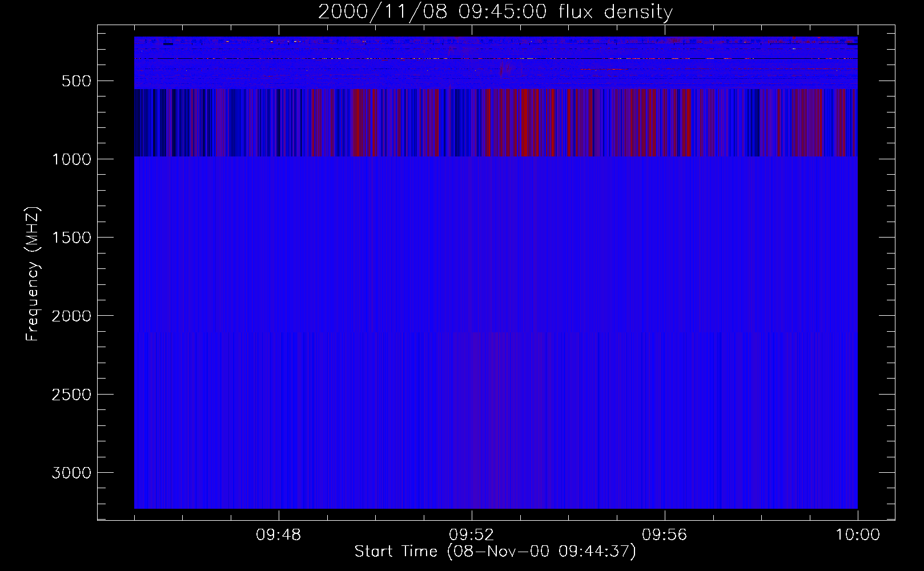Click spectrogram at 09:52 and 2000 MHz

(x=472, y=315)
